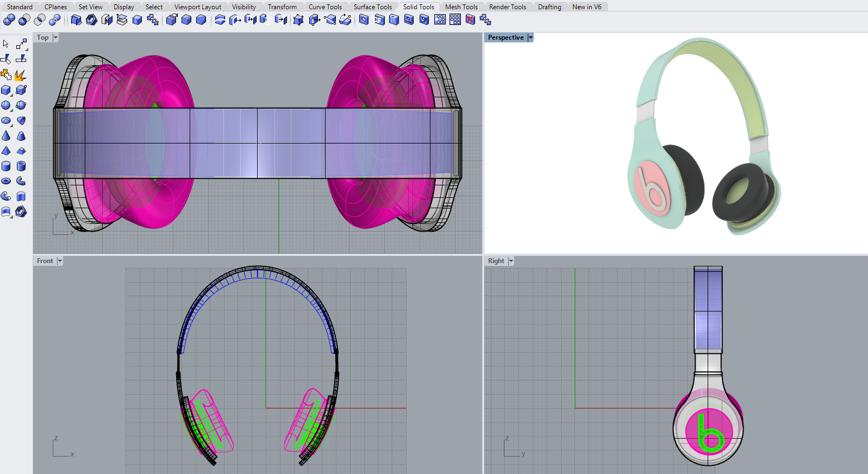Screen dimensions: 868x474
Task: Click the Explode orange burst icon
Action: point(21,74)
